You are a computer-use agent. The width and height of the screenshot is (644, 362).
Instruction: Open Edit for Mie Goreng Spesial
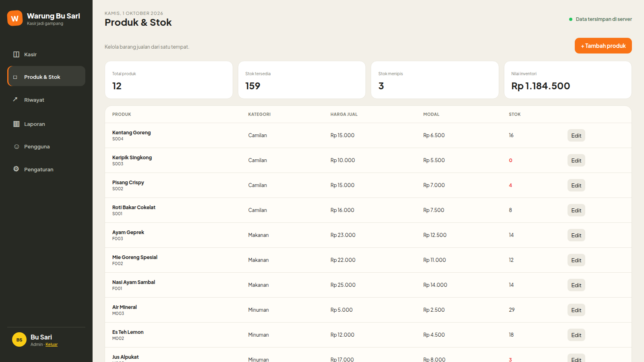[576, 260]
